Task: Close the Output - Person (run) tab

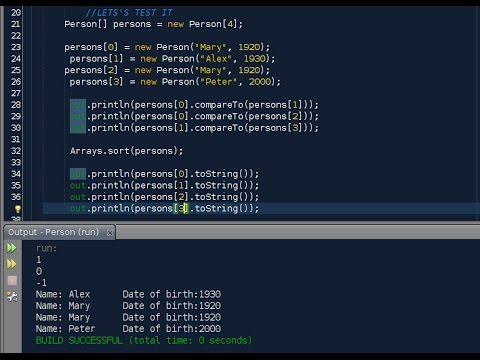Action: click(x=109, y=233)
